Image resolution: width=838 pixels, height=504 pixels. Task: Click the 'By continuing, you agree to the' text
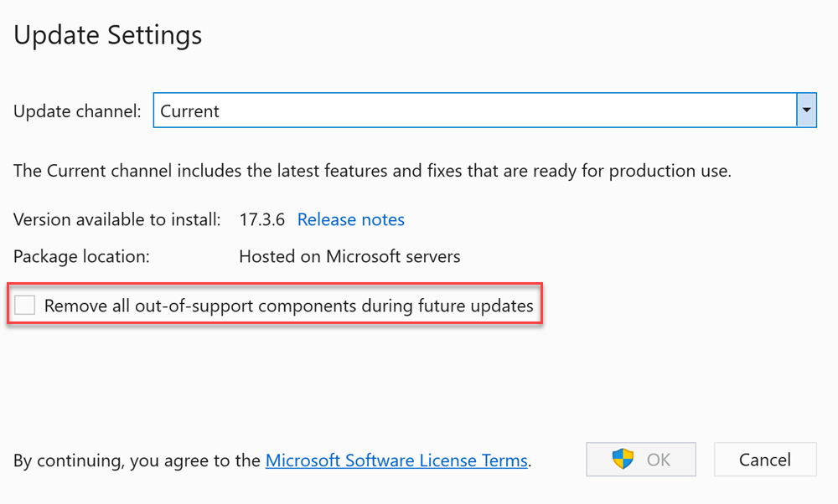pyautogui.click(x=137, y=460)
